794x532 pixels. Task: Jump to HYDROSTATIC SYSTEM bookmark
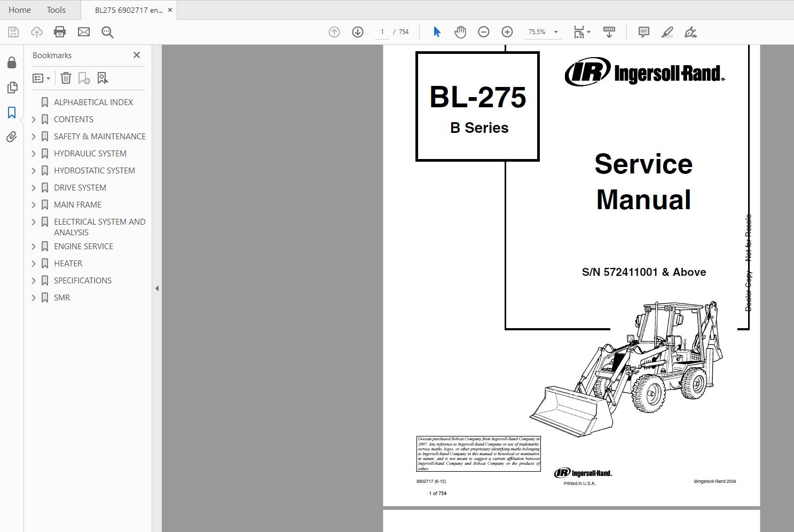[x=95, y=170]
